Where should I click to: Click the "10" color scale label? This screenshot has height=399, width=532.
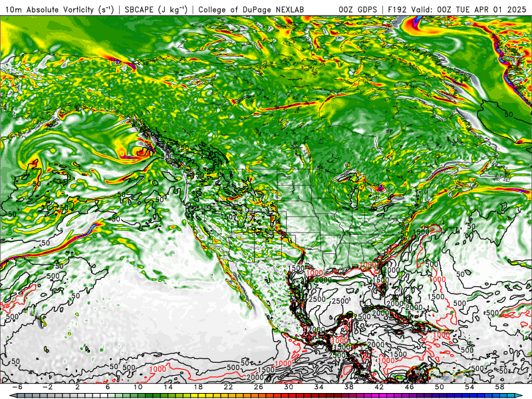point(138,387)
